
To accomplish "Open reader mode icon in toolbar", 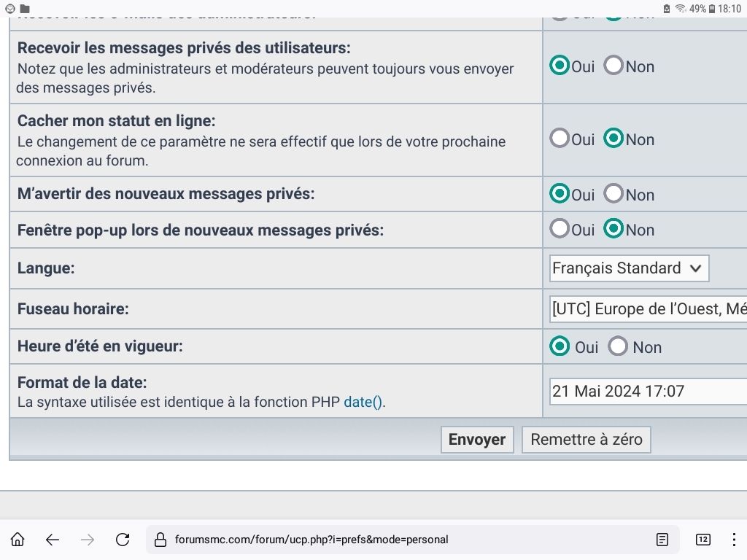I will [662, 540].
